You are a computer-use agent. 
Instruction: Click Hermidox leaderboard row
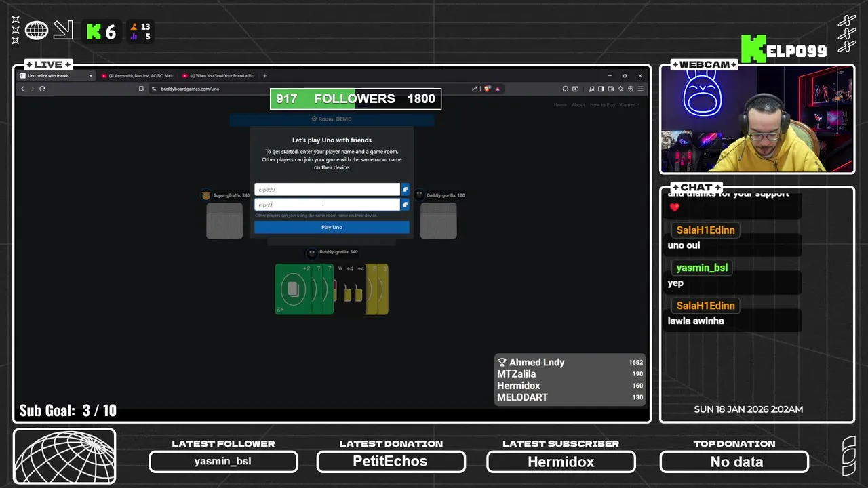pos(570,386)
